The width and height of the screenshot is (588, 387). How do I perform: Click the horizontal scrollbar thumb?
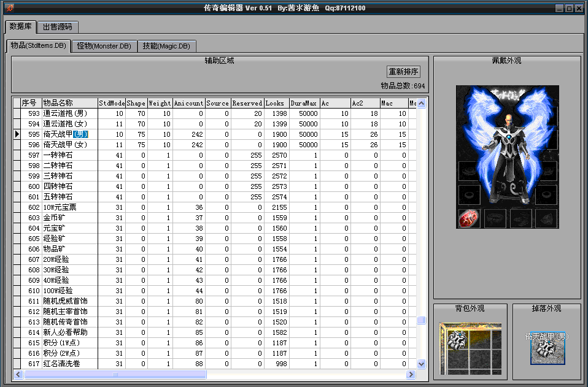click(x=114, y=374)
